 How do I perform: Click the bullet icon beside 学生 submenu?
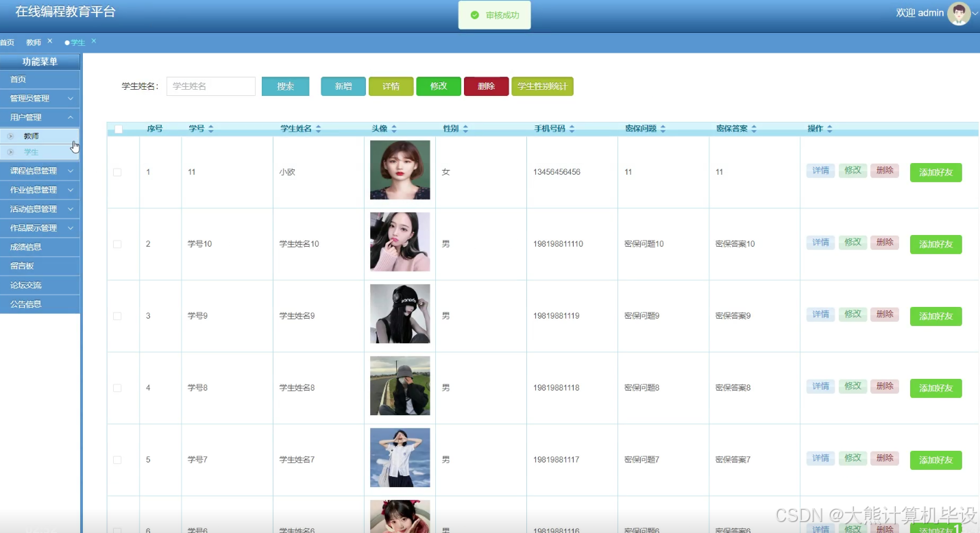tap(10, 152)
